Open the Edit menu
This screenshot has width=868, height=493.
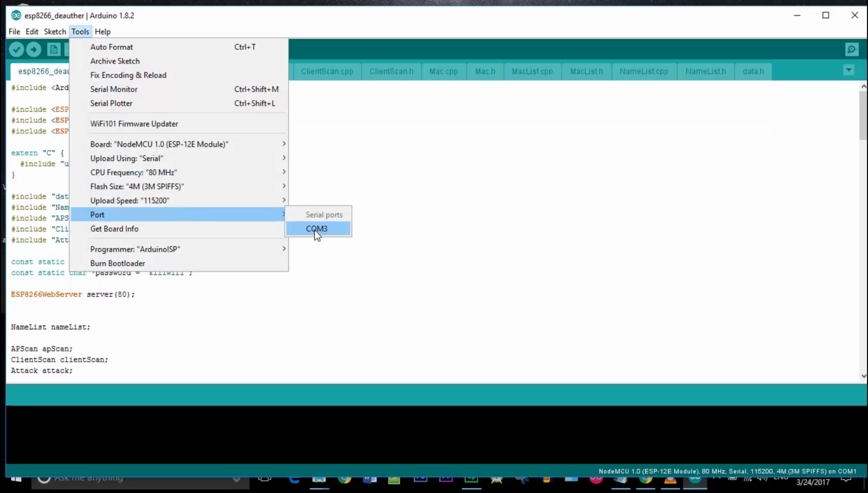coord(32,32)
